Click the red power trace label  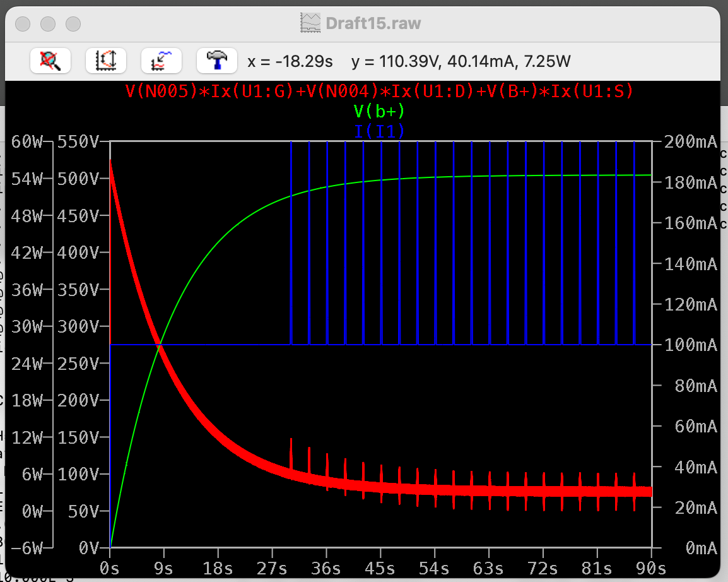379,91
